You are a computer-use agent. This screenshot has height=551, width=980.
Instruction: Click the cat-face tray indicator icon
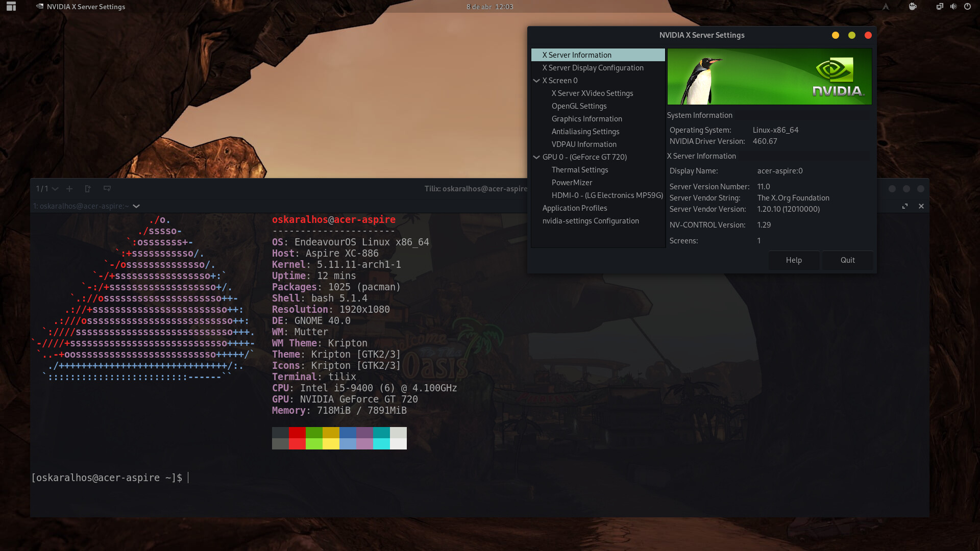pos(913,7)
